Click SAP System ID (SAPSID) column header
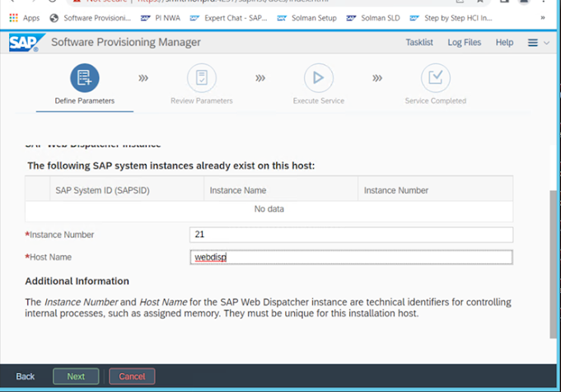561x392 pixels. point(127,190)
